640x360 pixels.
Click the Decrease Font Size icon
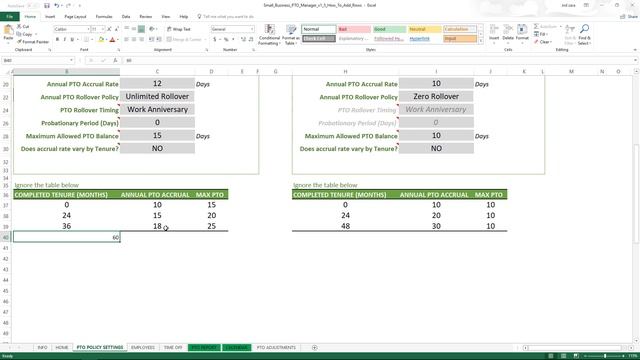[116, 29]
